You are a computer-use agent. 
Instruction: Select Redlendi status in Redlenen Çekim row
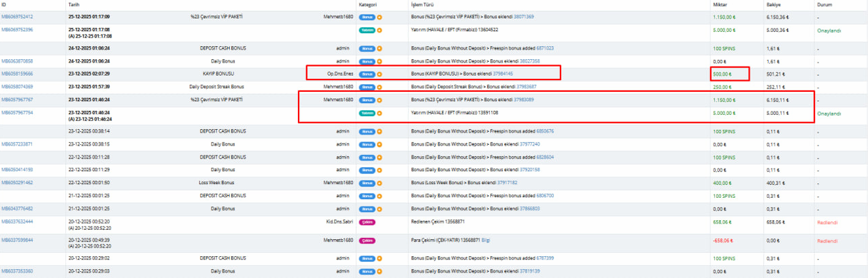pos(827,222)
